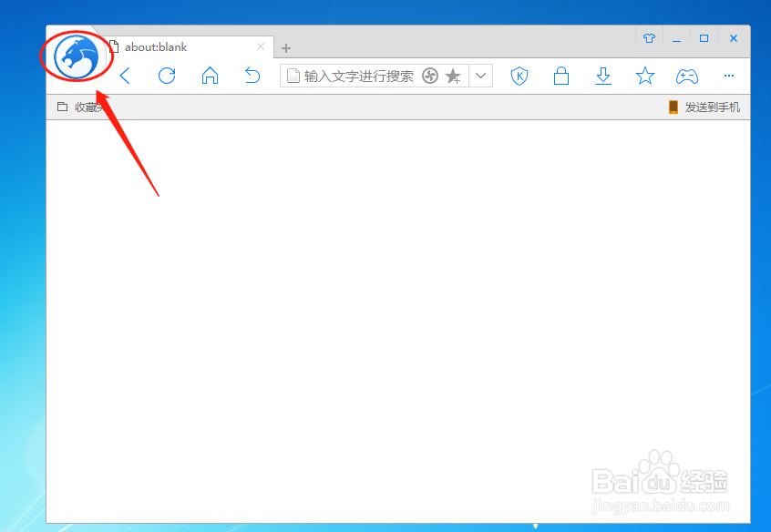The image size is (771, 532).
Task: Add bookmark with gray star-plus icon
Action: [453, 77]
